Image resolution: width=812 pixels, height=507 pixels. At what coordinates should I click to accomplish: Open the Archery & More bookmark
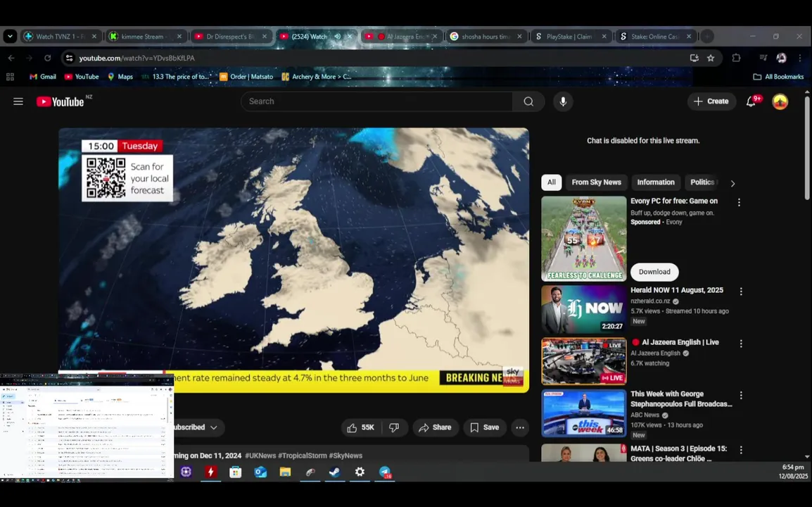(x=317, y=77)
